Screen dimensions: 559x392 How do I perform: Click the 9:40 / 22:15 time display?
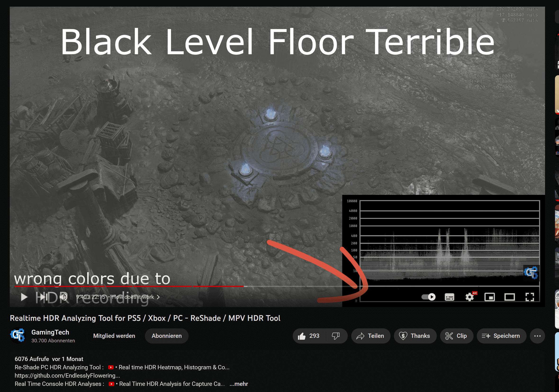click(90, 297)
